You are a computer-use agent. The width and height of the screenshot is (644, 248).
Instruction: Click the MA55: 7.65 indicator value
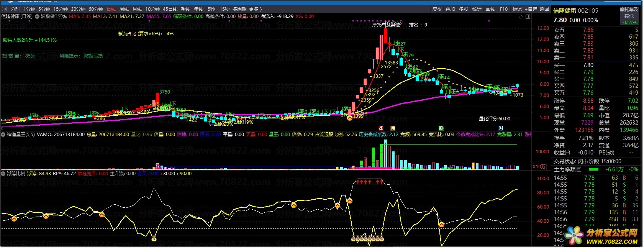[x=159, y=16]
